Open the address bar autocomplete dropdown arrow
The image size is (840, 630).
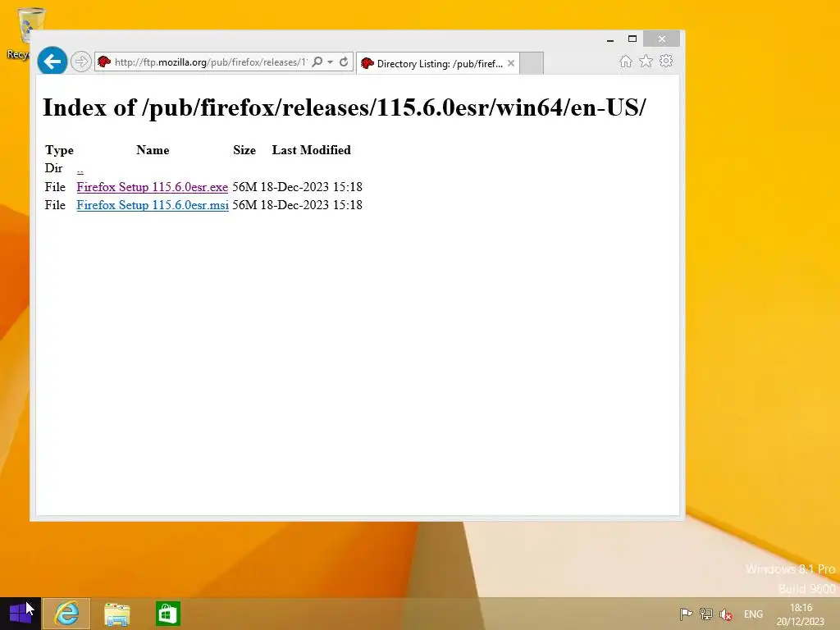[330, 62]
